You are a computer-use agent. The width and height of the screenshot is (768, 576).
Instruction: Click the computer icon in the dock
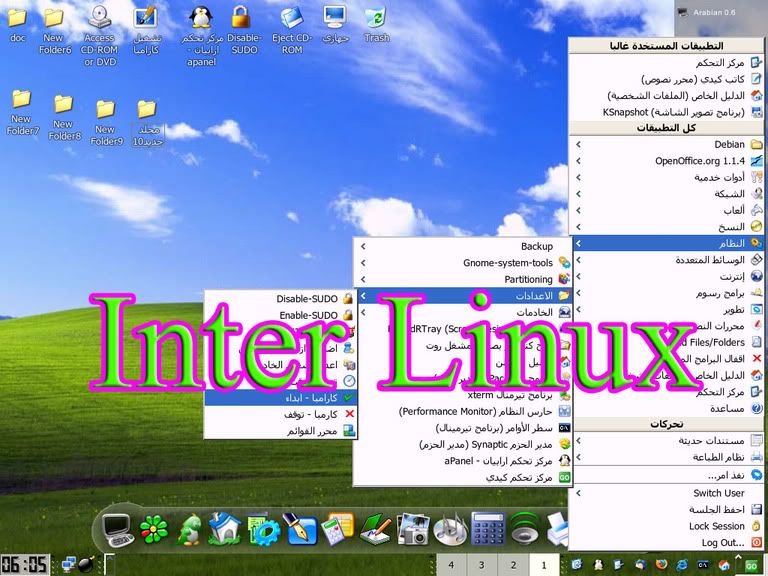[x=118, y=530]
